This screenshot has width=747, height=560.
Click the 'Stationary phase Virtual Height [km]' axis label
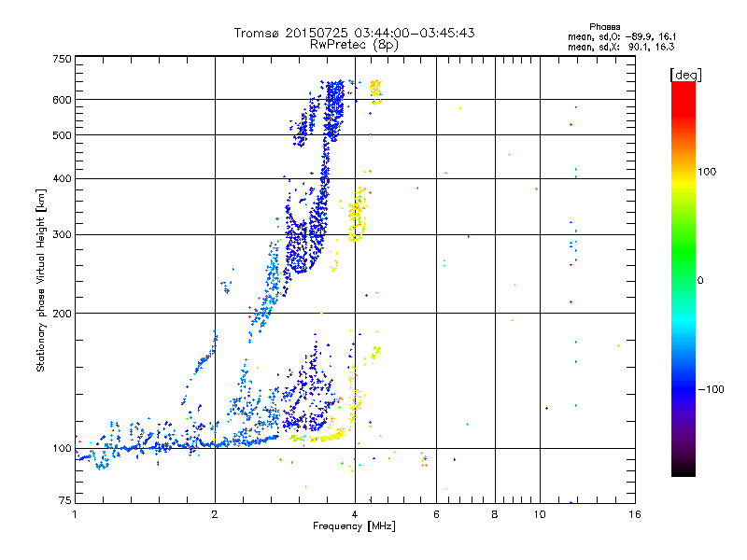41,280
